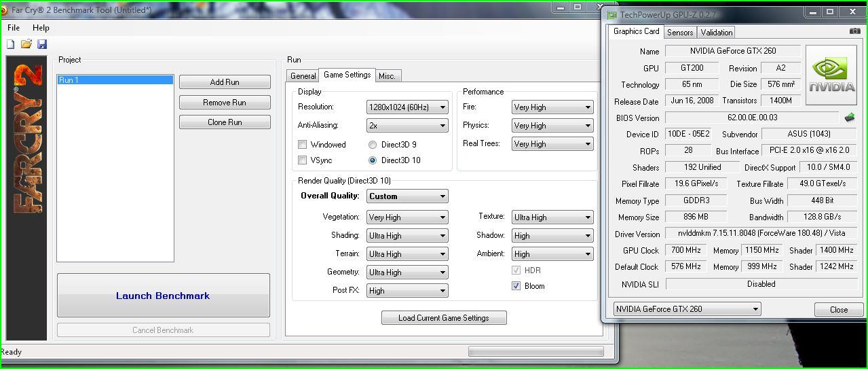
Task: Click the Driver Version field in GPU-Z
Action: pos(761,234)
